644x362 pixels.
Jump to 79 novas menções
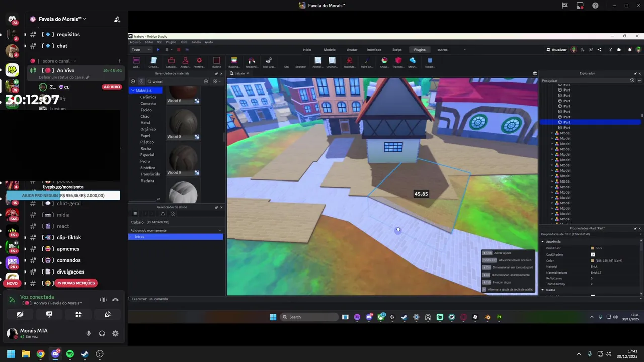click(x=76, y=283)
